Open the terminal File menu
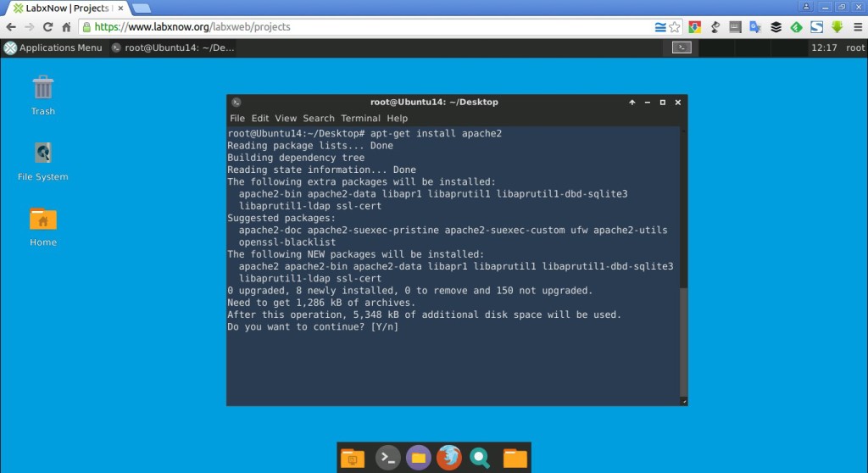The width and height of the screenshot is (868, 473). [237, 118]
